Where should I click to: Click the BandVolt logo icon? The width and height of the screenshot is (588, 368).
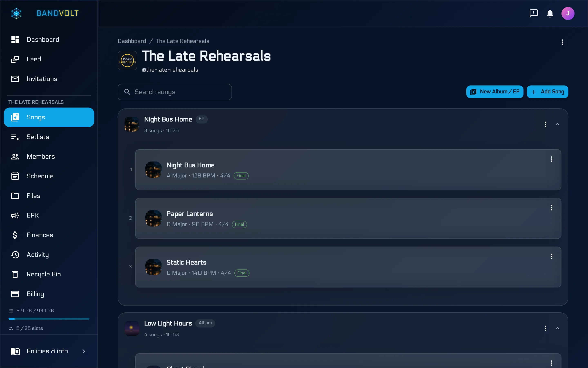16,13
